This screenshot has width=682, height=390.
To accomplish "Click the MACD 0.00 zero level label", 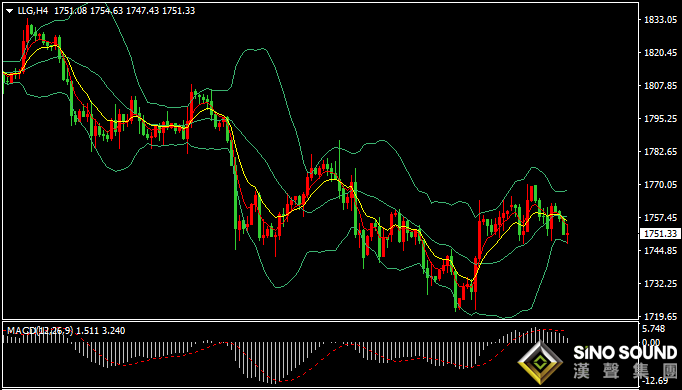I will click(x=651, y=343).
